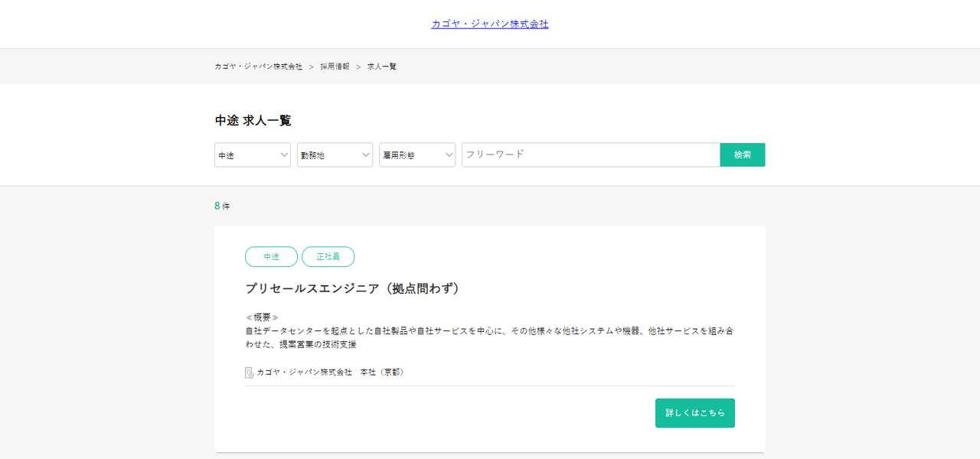Click the 中途 tag on the job card

271,257
